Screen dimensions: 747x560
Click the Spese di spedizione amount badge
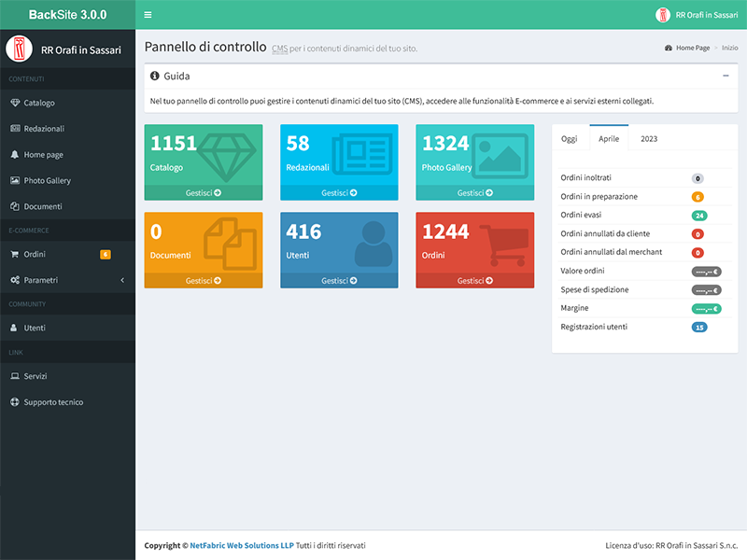707,290
